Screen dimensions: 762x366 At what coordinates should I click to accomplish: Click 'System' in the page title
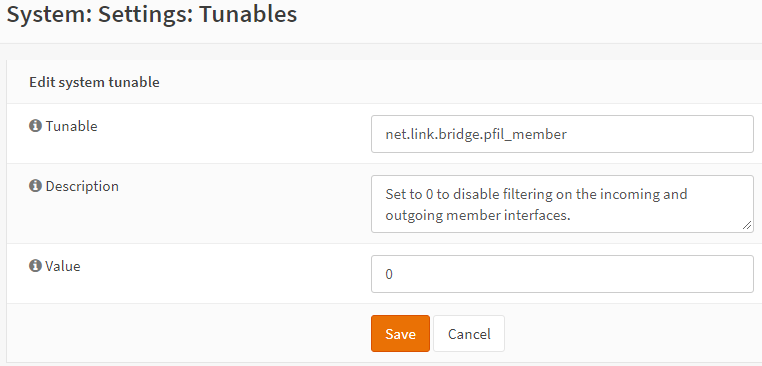(x=47, y=14)
